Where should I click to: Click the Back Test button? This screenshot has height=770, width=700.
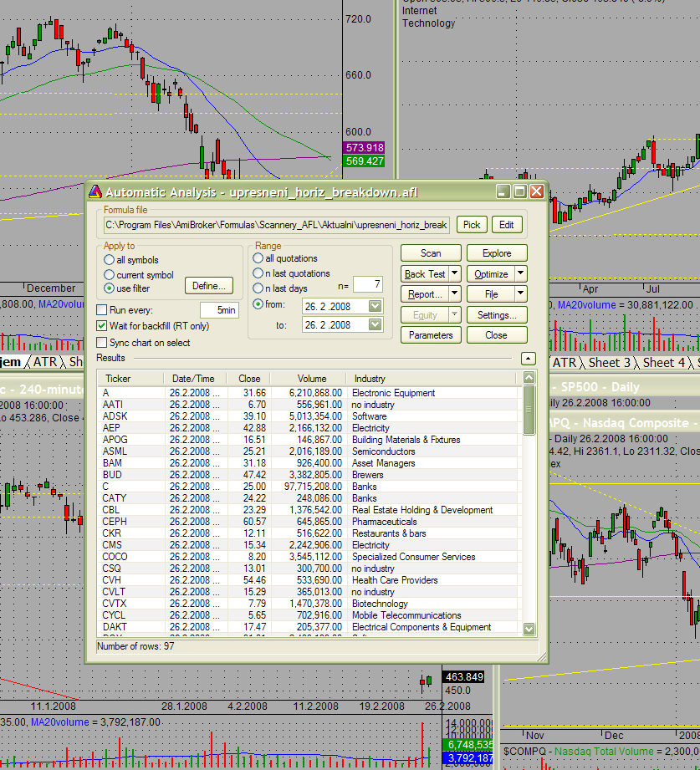[x=425, y=273]
